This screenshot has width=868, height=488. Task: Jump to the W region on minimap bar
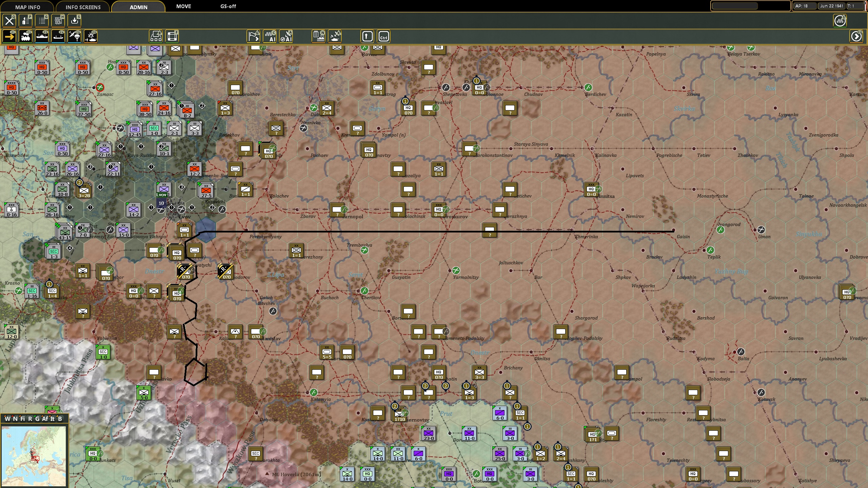7,419
